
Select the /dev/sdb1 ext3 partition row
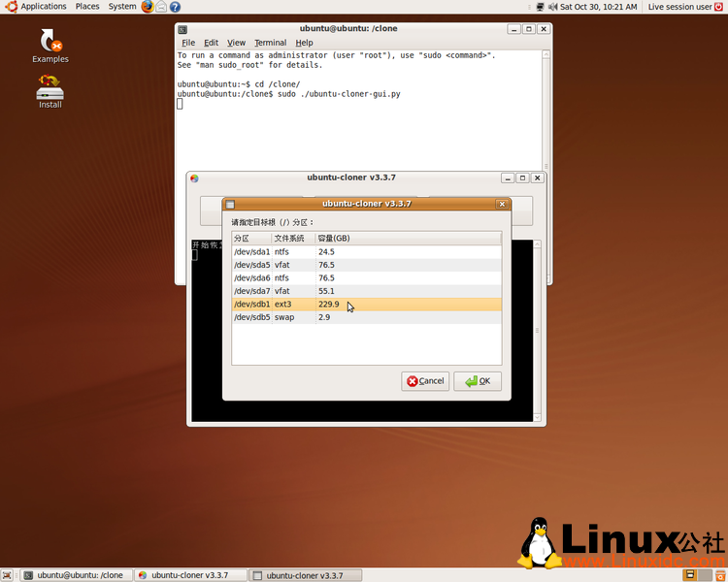click(x=367, y=304)
